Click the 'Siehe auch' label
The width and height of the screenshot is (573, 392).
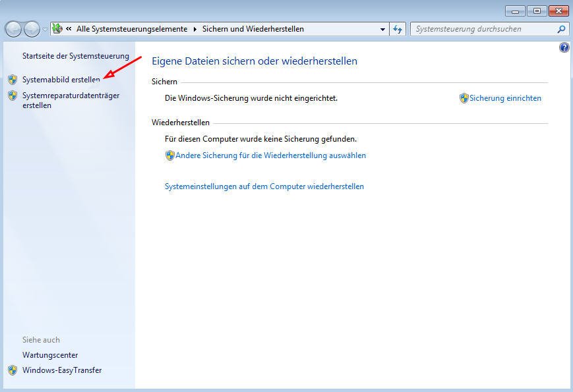[x=41, y=340]
